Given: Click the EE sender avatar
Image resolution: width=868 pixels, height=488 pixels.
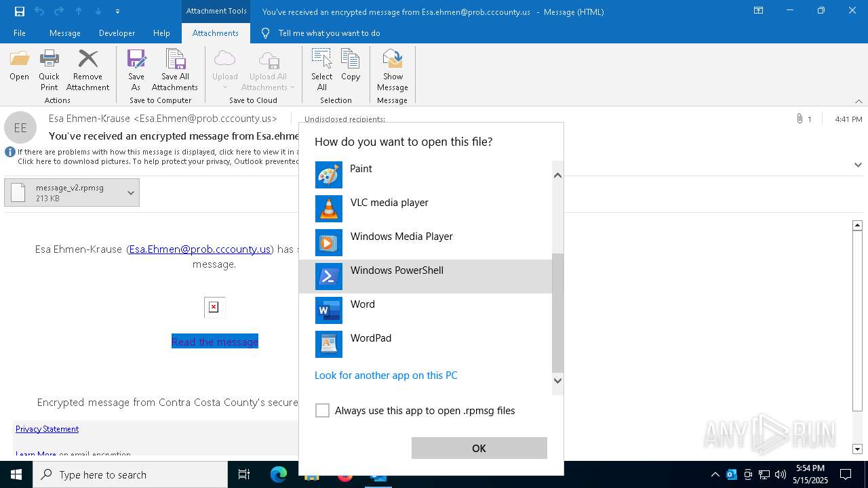Looking at the screenshot, I should coord(20,127).
